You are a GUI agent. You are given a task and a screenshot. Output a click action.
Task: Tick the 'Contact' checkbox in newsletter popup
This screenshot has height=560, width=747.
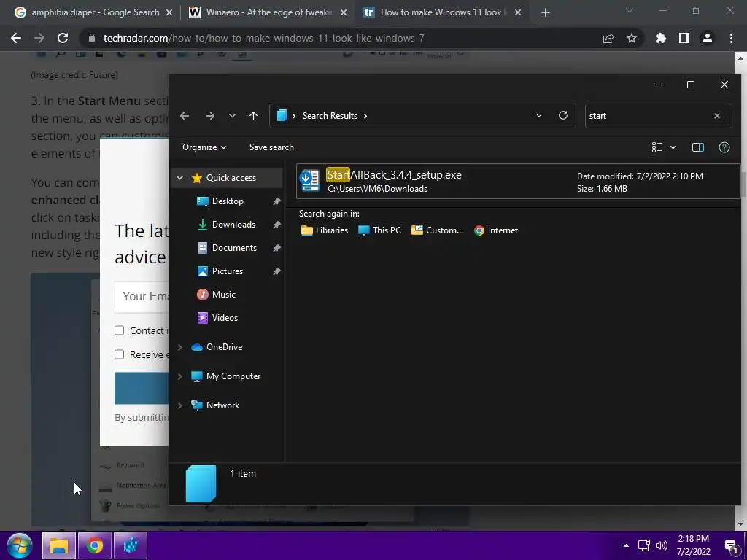point(119,330)
